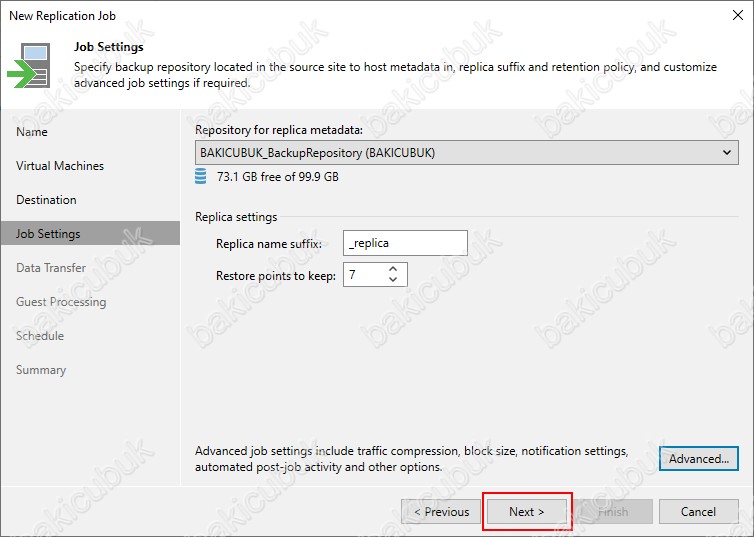Image resolution: width=754 pixels, height=537 pixels.
Task: Click the 'Job Settings' header title
Action: [x=109, y=47]
